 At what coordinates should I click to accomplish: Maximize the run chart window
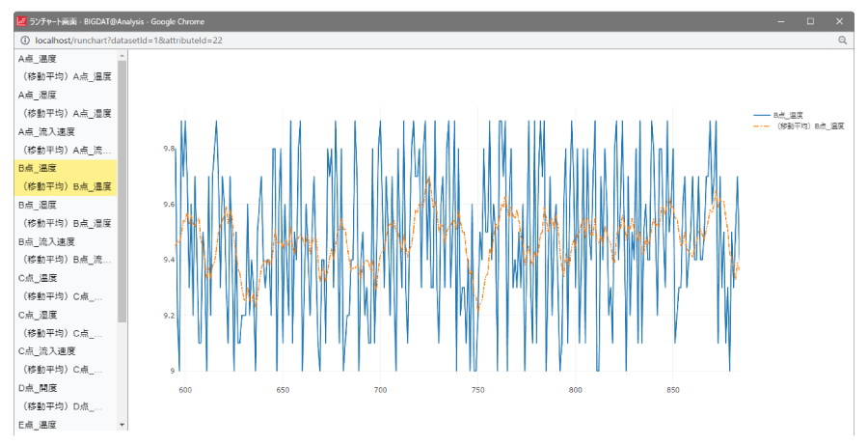click(x=810, y=21)
